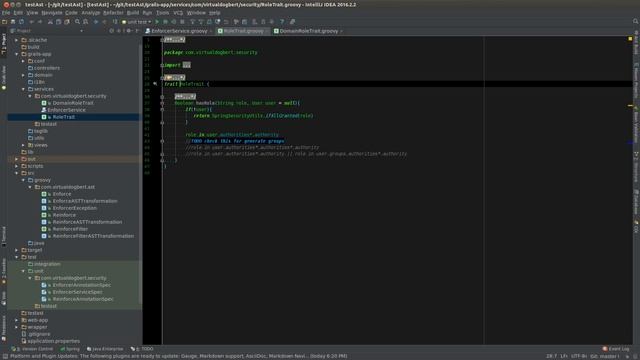Toggle the Maven Projects tool window on right edge
The width and height of the screenshot is (640, 360).
636,80
